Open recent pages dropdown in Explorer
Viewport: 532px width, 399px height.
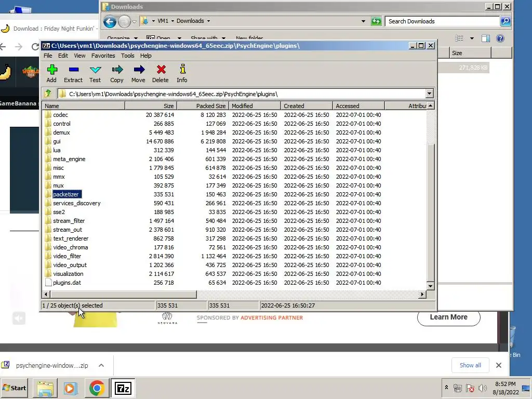(x=134, y=21)
